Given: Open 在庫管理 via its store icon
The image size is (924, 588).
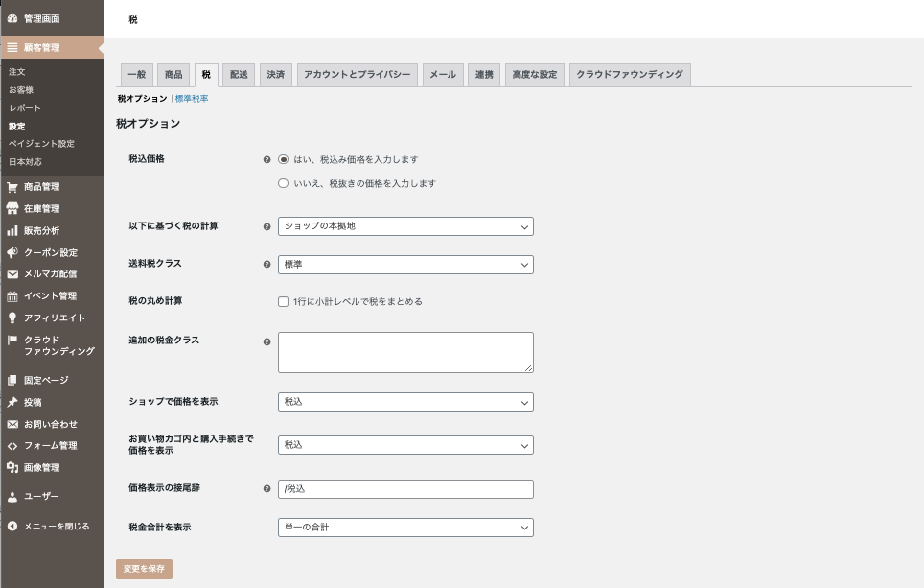Looking at the screenshot, I should click(x=12, y=209).
